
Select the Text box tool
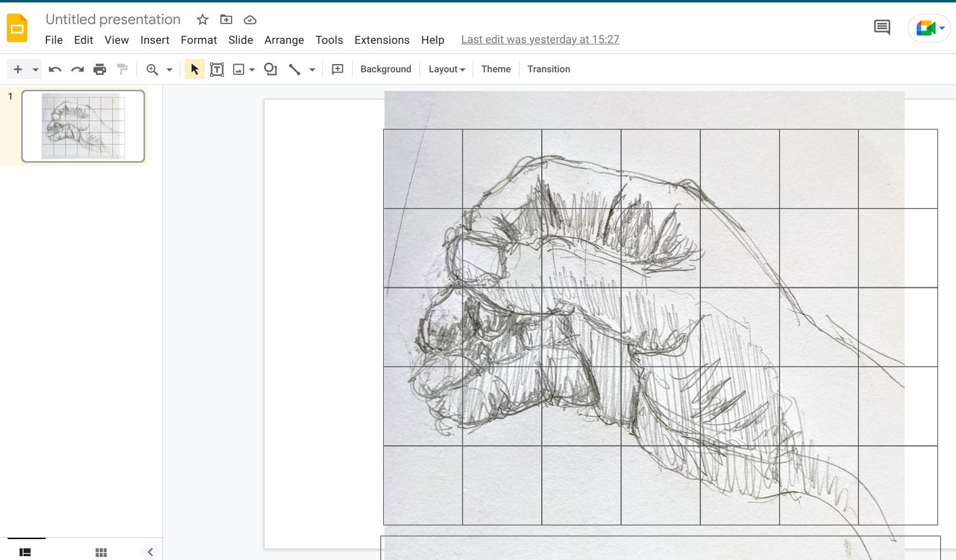[217, 69]
